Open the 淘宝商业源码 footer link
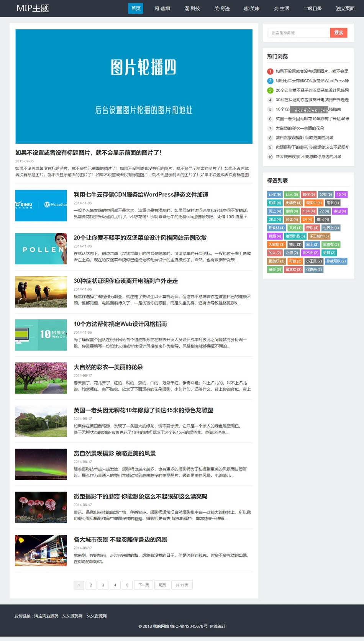Screen dimensions: 364x641 46,616
